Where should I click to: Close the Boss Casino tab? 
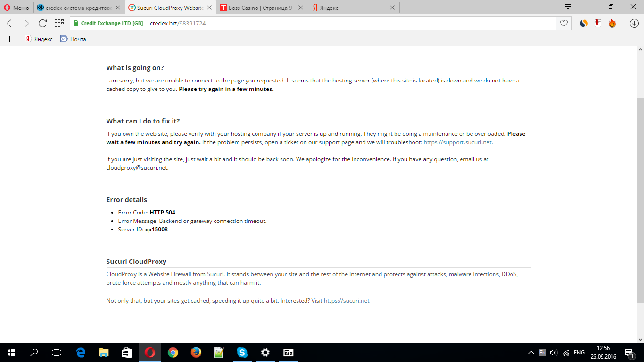tap(301, 8)
